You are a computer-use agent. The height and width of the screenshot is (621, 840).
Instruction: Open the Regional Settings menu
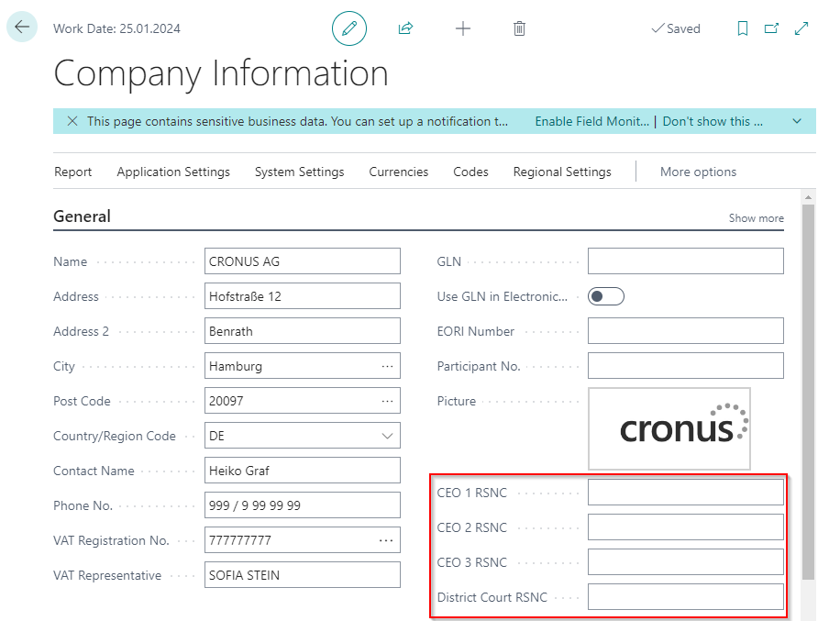(x=562, y=172)
